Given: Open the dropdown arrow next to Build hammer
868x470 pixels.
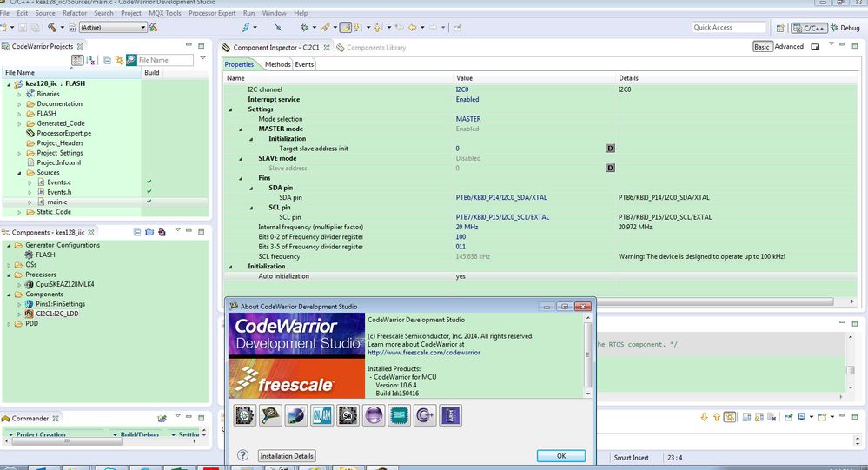Looking at the screenshot, I should (62, 27).
